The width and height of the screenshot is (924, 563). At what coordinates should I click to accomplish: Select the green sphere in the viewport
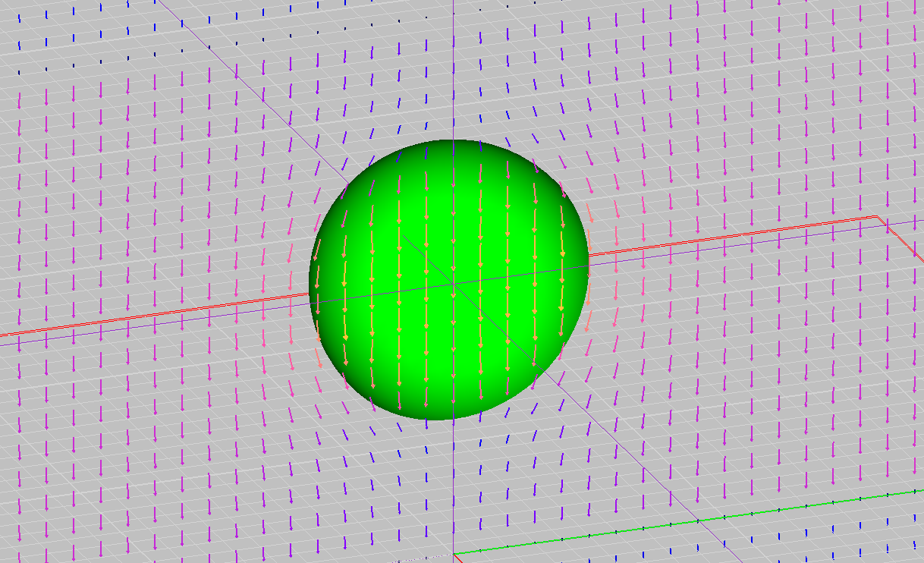click(x=449, y=280)
